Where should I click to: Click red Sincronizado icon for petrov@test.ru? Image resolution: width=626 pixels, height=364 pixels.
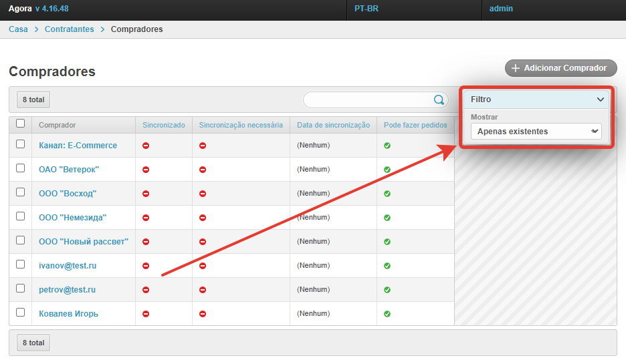point(146,290)
